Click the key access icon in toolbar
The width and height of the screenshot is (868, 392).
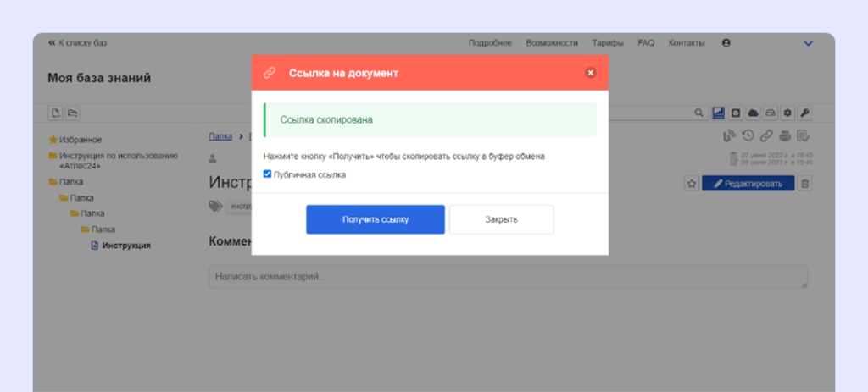[x=804, y=113]
